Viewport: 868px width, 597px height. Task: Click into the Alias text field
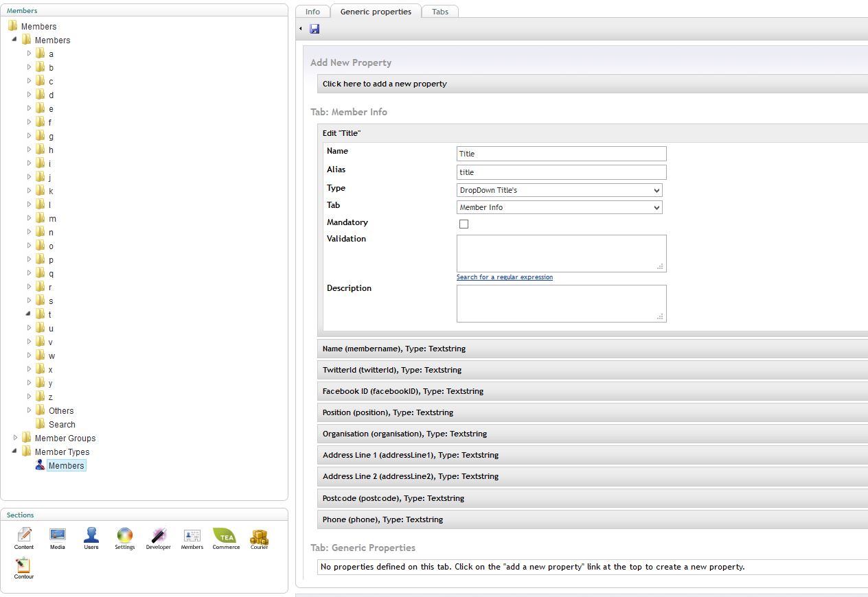[x=561, y=172]
